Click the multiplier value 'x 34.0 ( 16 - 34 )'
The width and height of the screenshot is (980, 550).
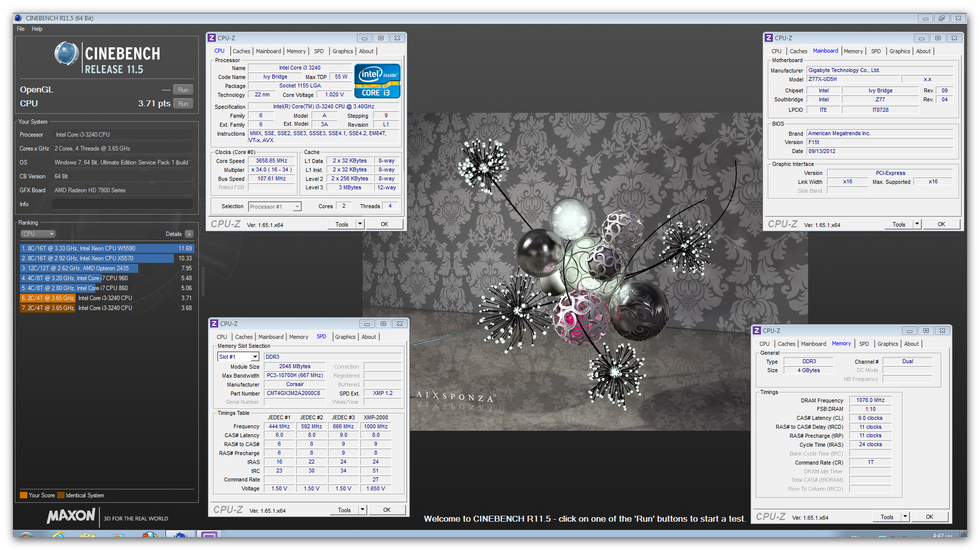(271, 169)
